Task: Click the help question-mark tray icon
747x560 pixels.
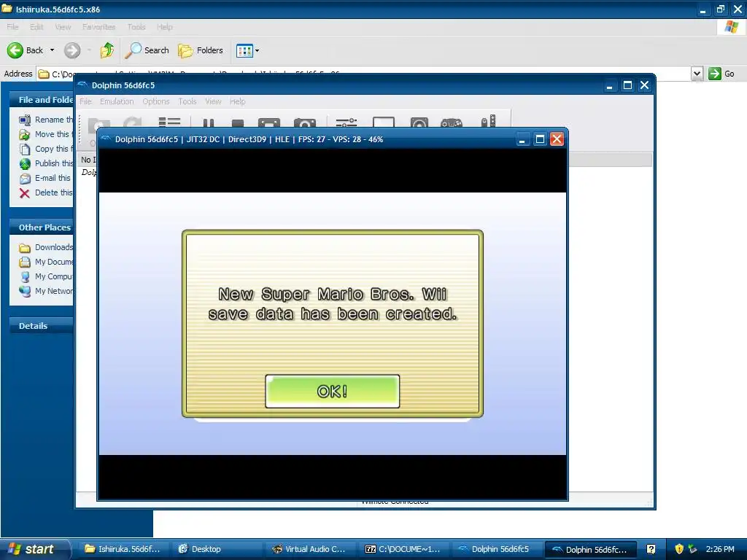Action: [x=651, y=550]
